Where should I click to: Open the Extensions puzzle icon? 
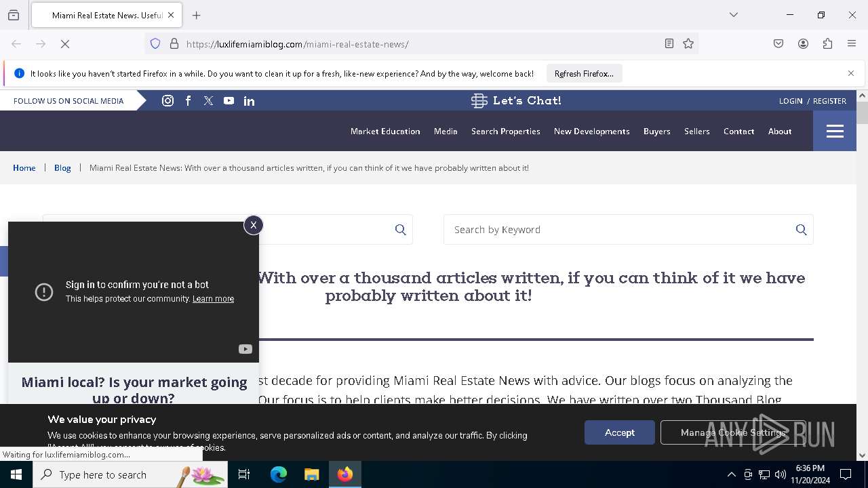(827, 44)
